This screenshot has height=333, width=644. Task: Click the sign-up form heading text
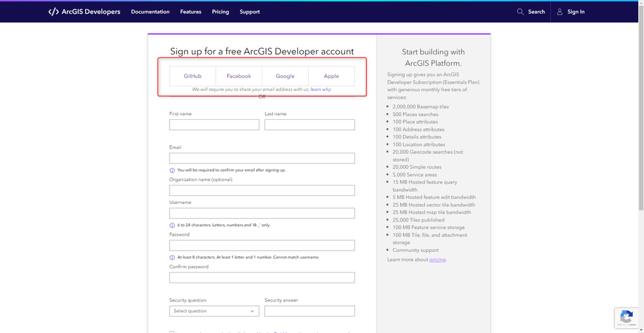tap(262, 52)
